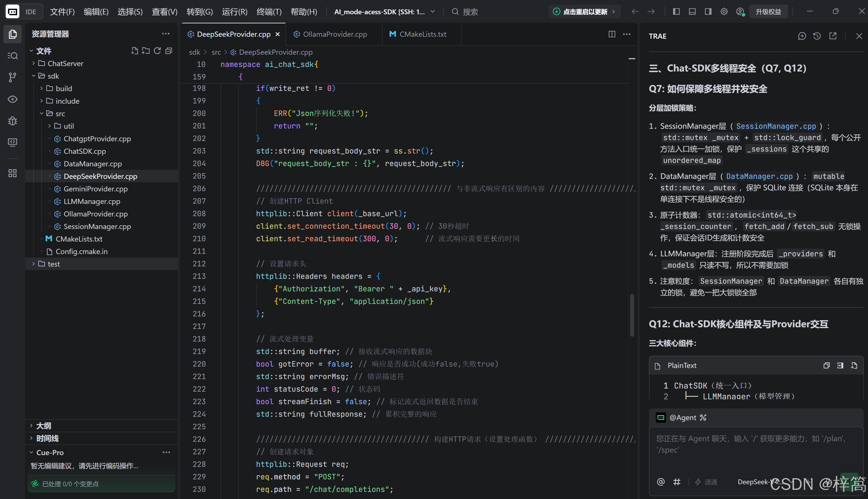Navigate back with the left arrow

click(635, 12)
